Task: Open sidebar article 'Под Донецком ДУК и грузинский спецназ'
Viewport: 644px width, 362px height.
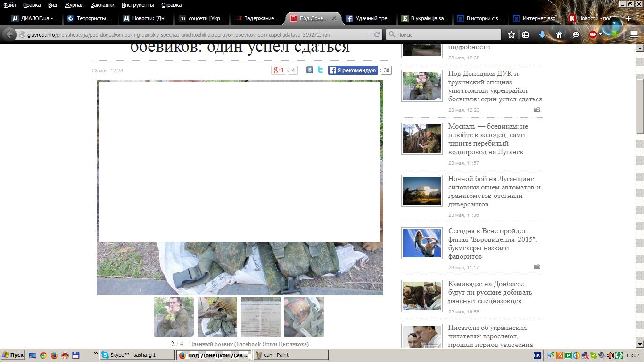Action: coord(495,86)
